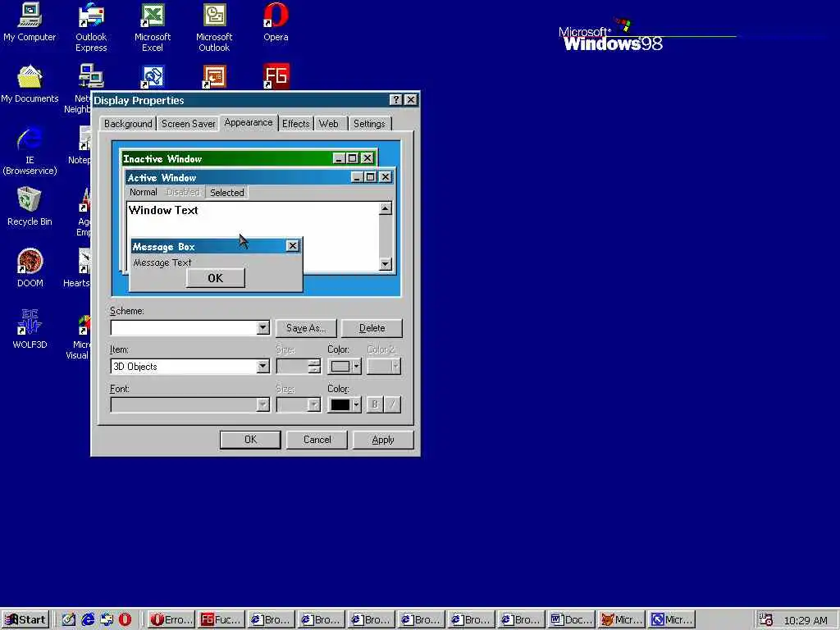Screen dimensions: 840x630
Task: Click the Inactive Window title bar in preview
Action: 249,158
